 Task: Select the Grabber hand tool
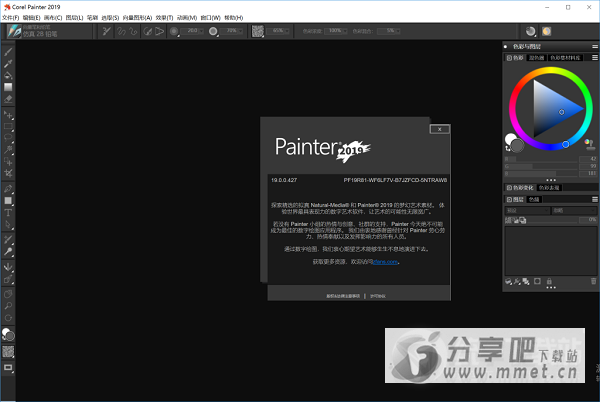[8, 294]
